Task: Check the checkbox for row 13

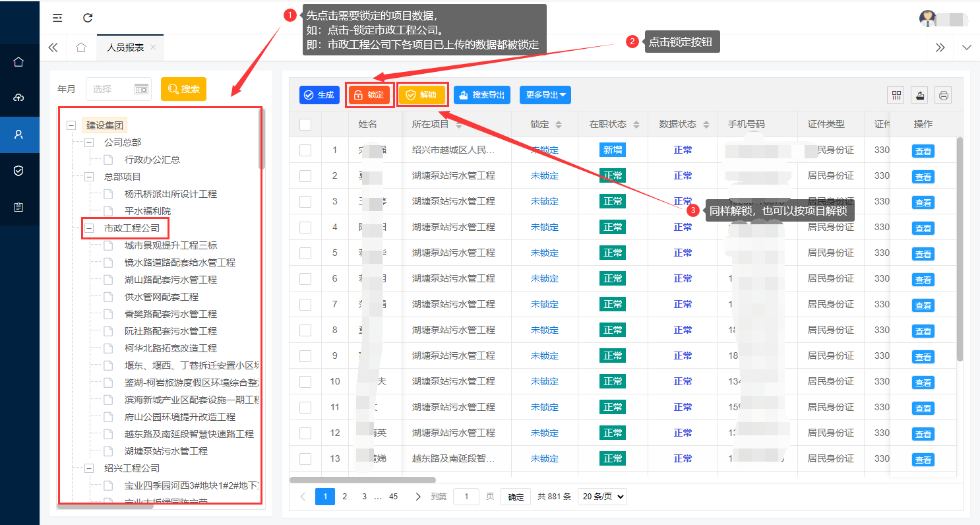Action: 305,458
